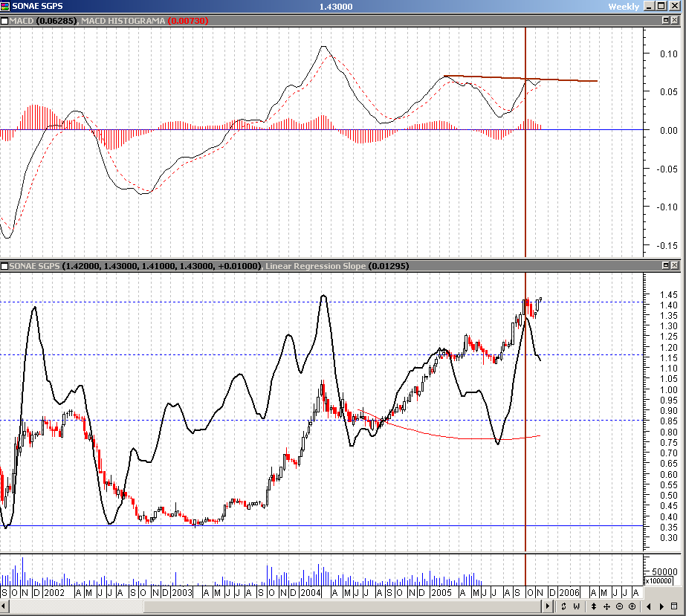Click the SONAE SGPS window system icon
686x616 pixels.
click(4, 6)
